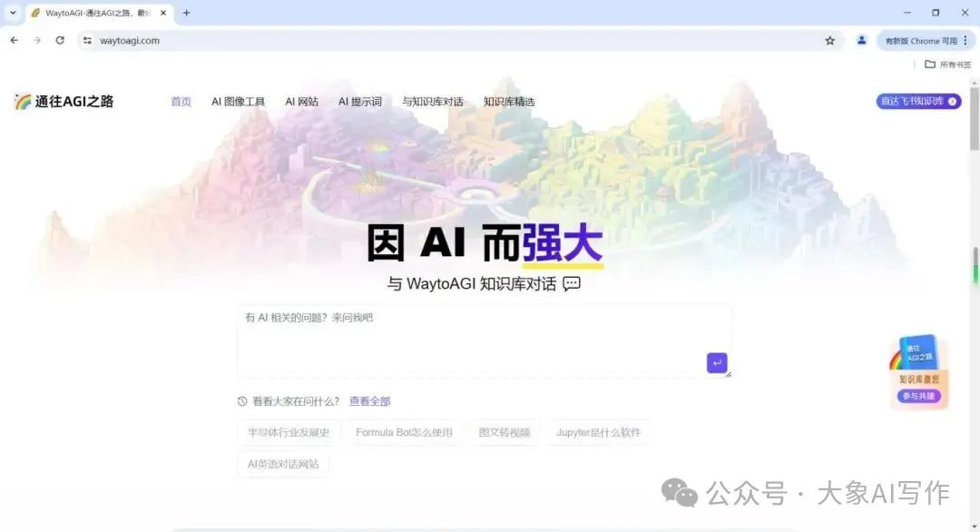980x532 pixels.
Task: Click the browser back arrow
Action: coord(15,41)
